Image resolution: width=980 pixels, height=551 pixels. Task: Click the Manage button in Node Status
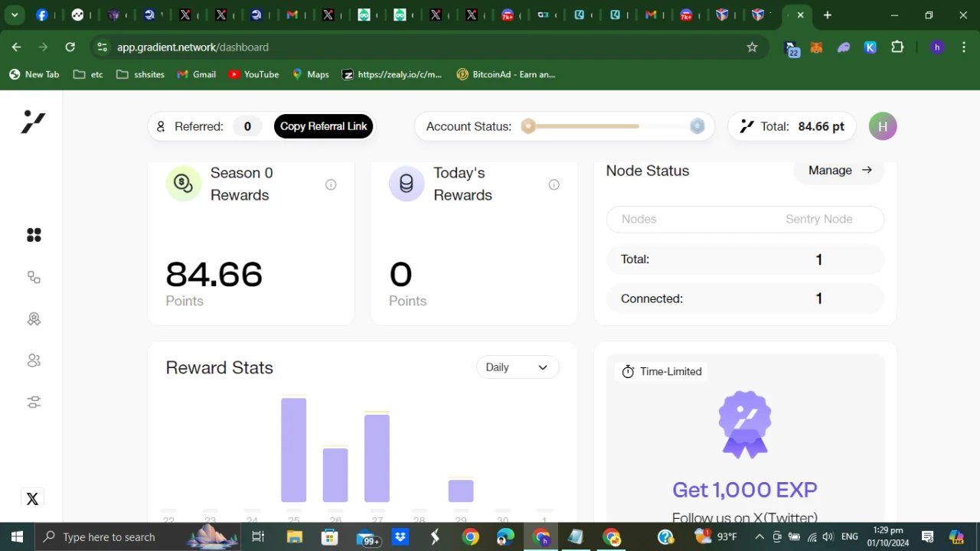839,171
